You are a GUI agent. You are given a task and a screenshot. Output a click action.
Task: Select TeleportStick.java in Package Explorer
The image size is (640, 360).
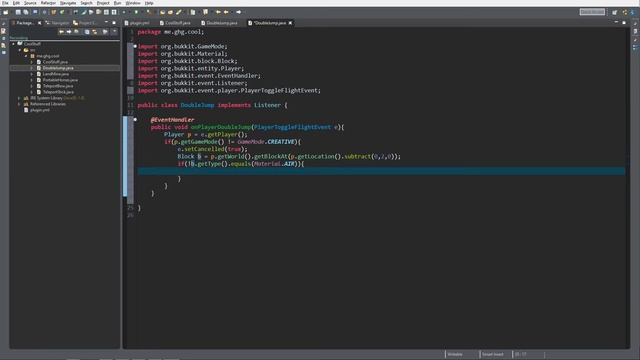pos(58,92)
